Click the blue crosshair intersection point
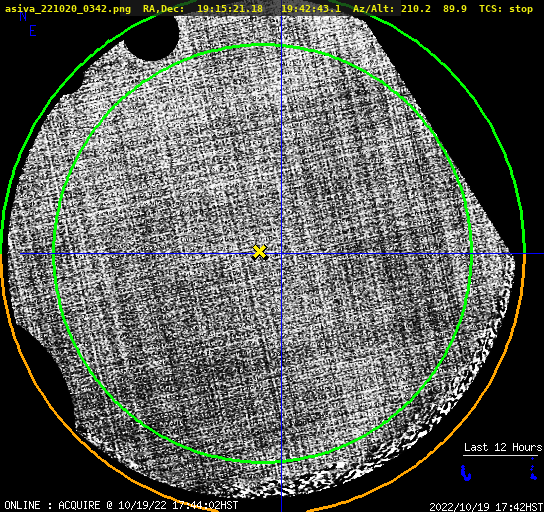544x512 pixels. 281,254
